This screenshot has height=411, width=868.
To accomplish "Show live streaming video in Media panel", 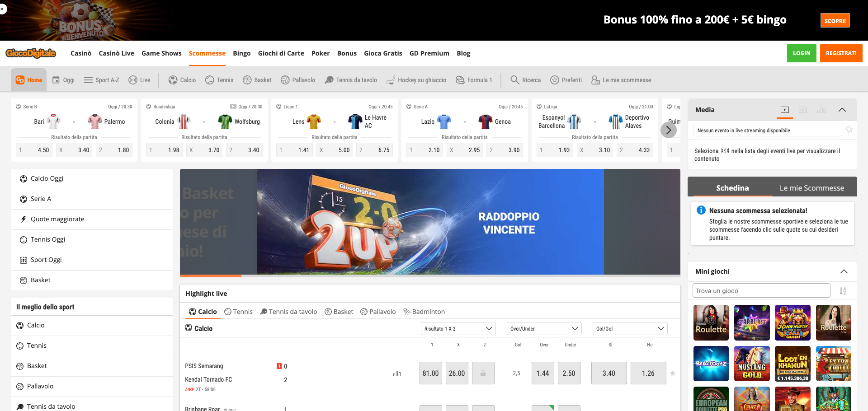I will click(785, 110).
